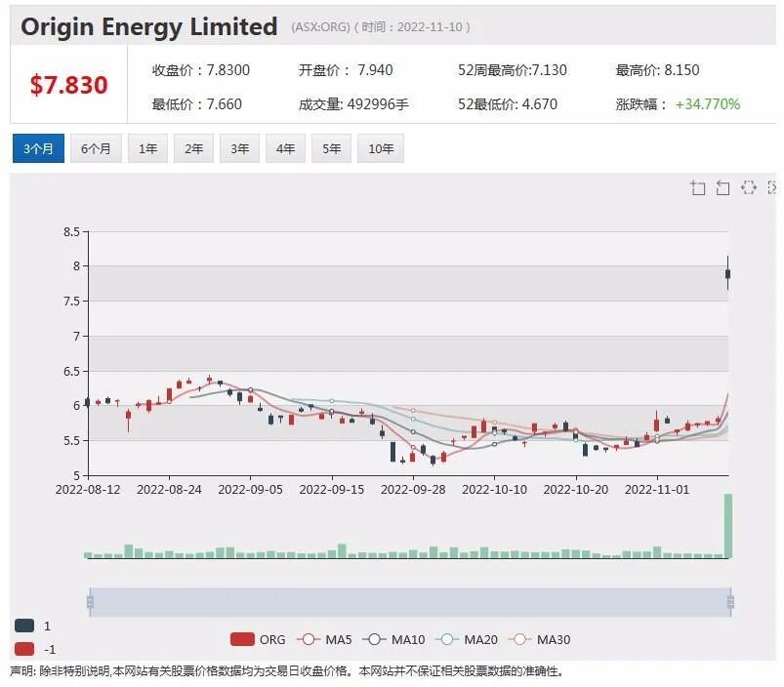Viewport: 784px width, 687px height.
Task: Click the 收盘价：7.8300 value
Action: click(201, 70)
